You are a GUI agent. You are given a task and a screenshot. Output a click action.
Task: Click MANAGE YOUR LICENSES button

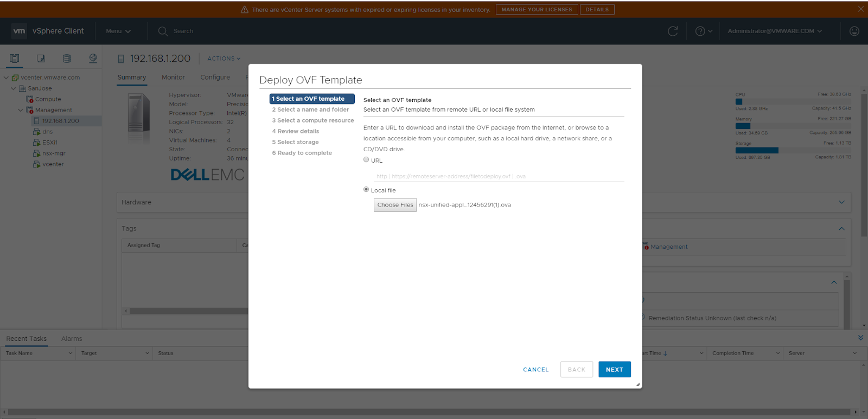(x=537, y=10)
